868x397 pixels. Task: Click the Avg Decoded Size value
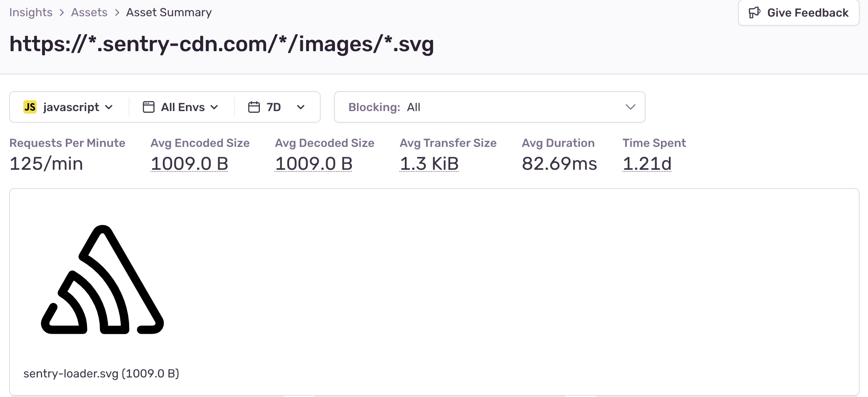pos(314,164)
